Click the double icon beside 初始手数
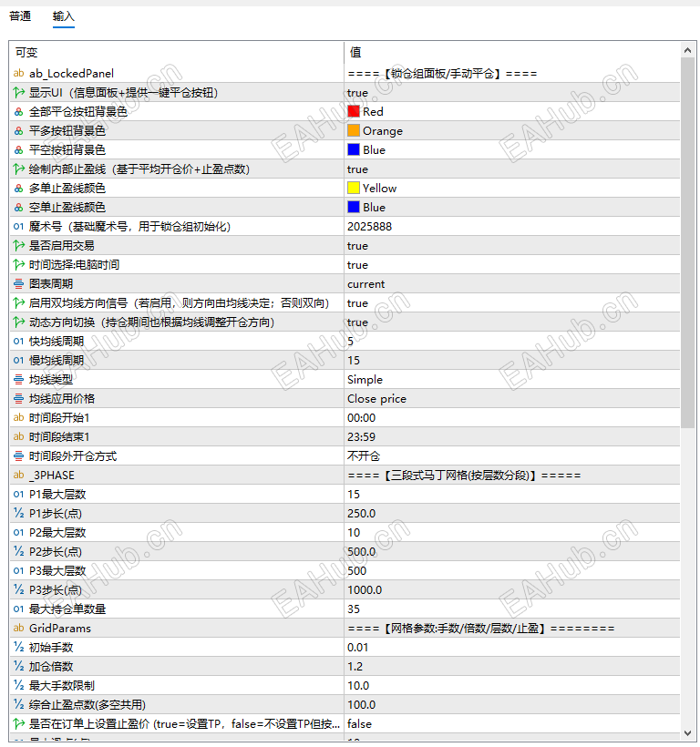 [x=18, y=647]
